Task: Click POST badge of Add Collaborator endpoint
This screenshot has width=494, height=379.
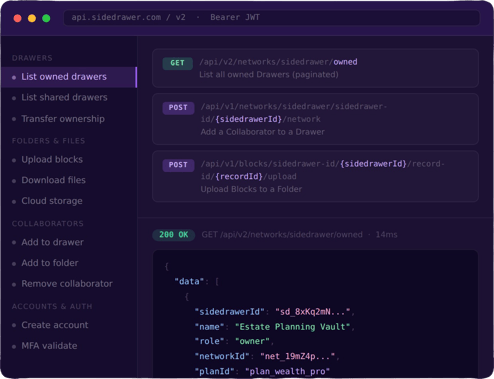Action: pyautogui.click(x=178, y=108)
